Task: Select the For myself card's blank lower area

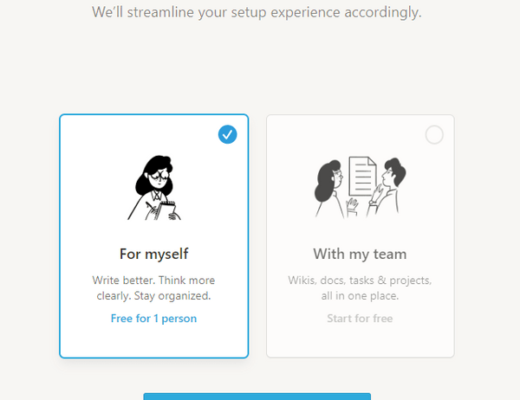Action: click(x=154, y=342)
